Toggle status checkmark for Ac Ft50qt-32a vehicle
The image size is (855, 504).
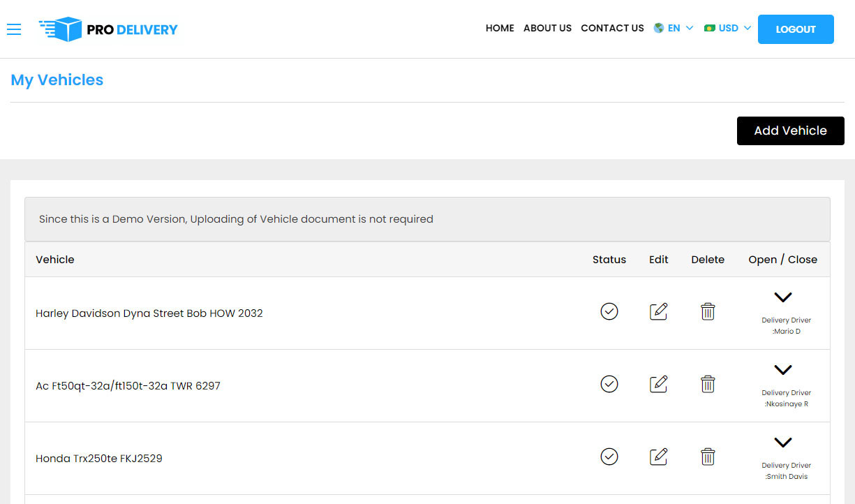tap(609, 384)
